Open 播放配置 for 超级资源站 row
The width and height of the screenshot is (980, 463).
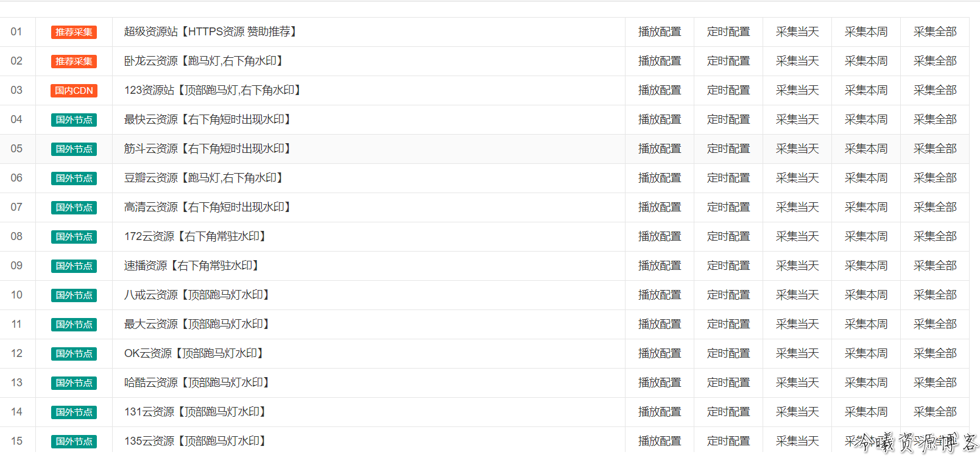point(660,32)
